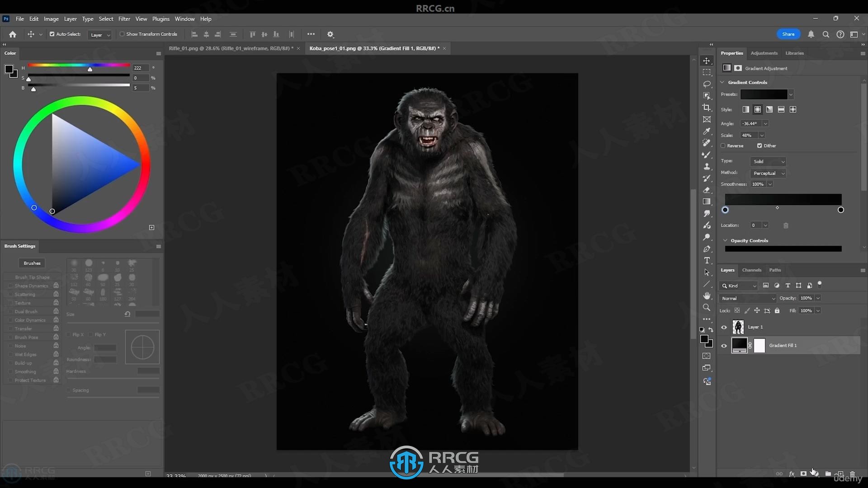
Task: Hide the Gradient Fill 1 layer
Action: pyautogui.click(x=724, y=346)
